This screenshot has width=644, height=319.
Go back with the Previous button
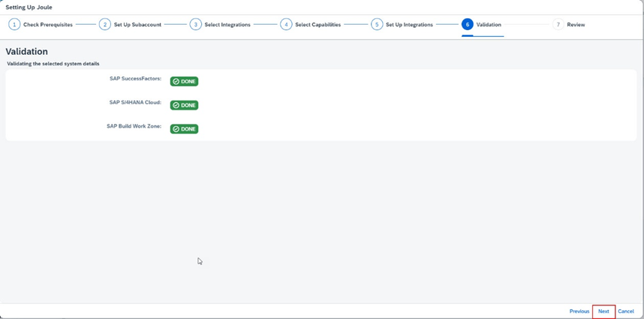(579, 311)
